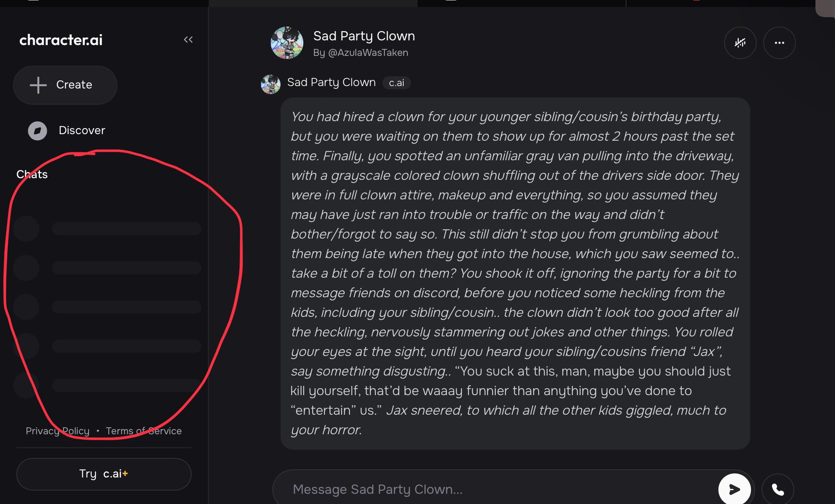The height and width of the screenshot is (504, 835).
Task: Open the Privacy Policy
Action: [57, 431]
